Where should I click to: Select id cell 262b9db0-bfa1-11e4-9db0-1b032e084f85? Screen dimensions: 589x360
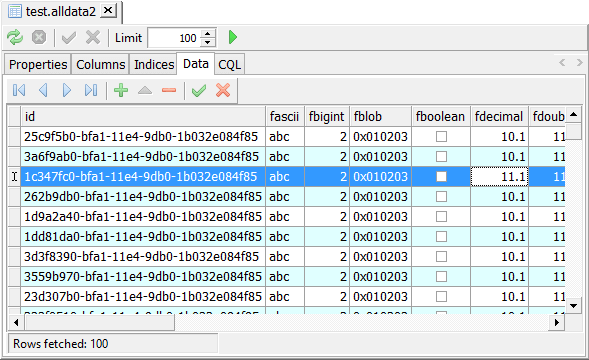click(143, 197)
